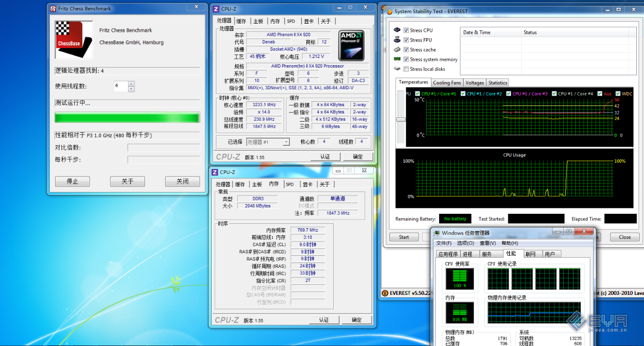Open the Voltages tab in EVEREST
Image resolution: width=644 pixels, height=346 pixels.
[475, 83]
